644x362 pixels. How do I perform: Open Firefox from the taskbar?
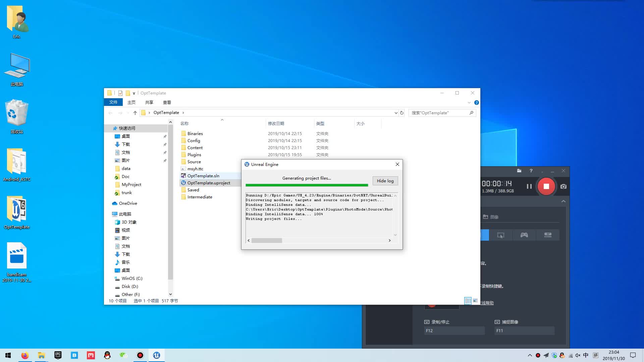click(25, 355)
